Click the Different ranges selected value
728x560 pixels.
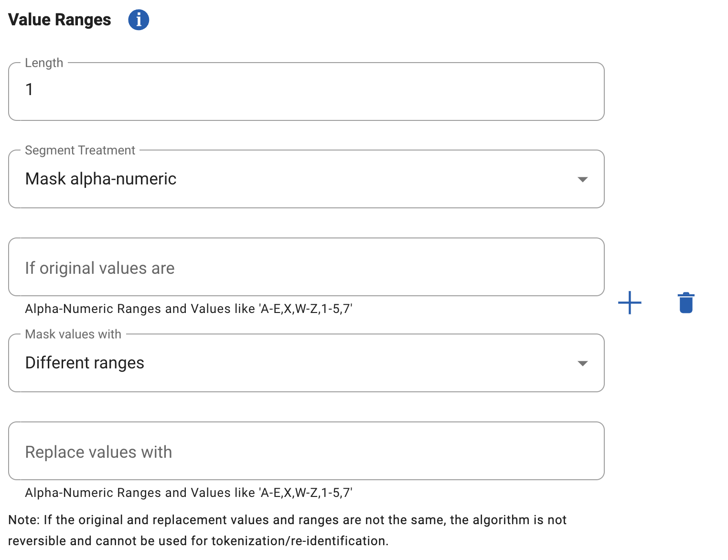pos(85,363)
